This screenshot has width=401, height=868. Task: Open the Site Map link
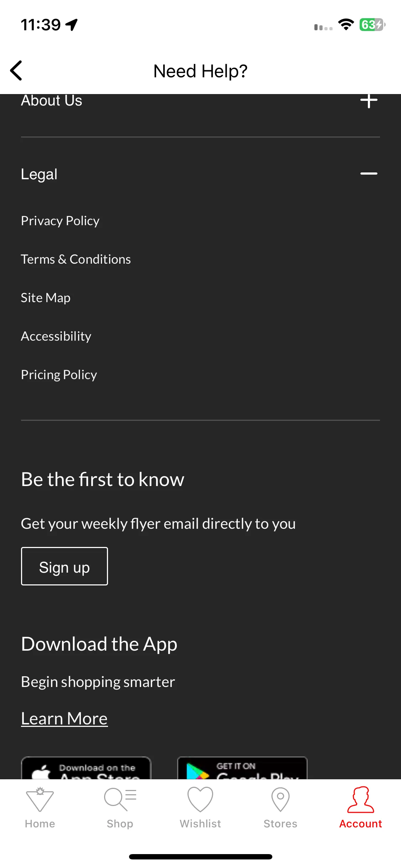coord(46,298)
